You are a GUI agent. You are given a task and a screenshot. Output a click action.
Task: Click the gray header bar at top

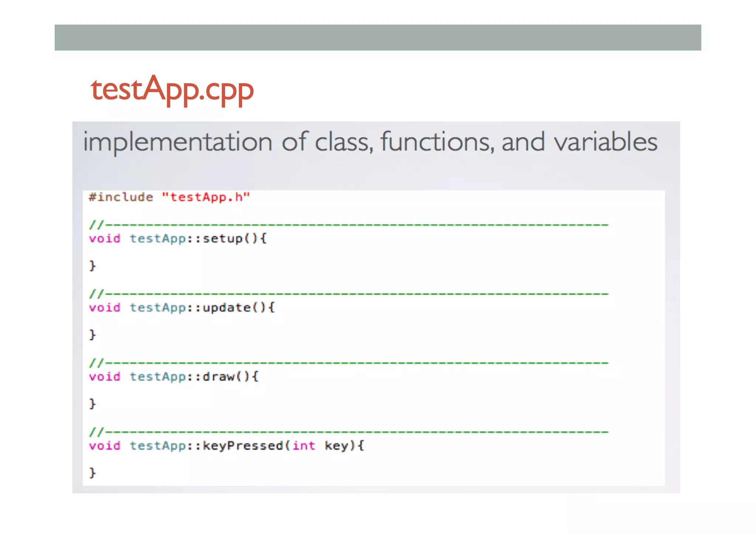[378, 38]
